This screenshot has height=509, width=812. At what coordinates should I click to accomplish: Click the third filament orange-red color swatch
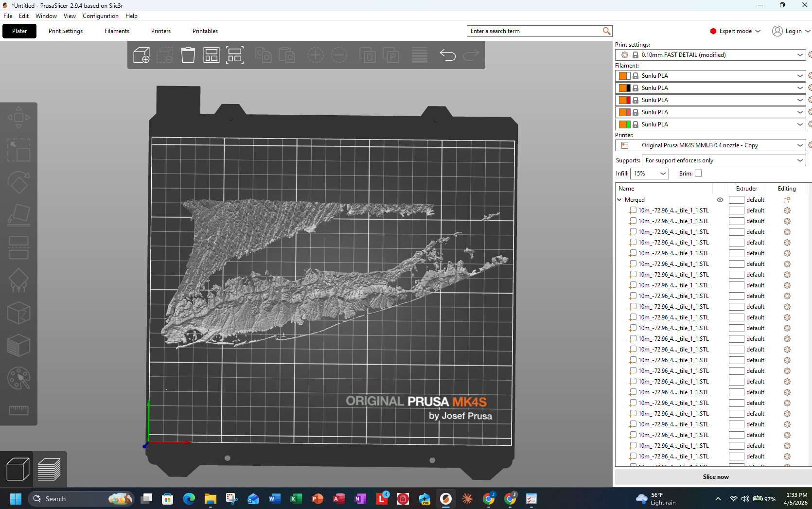[625, 100]
